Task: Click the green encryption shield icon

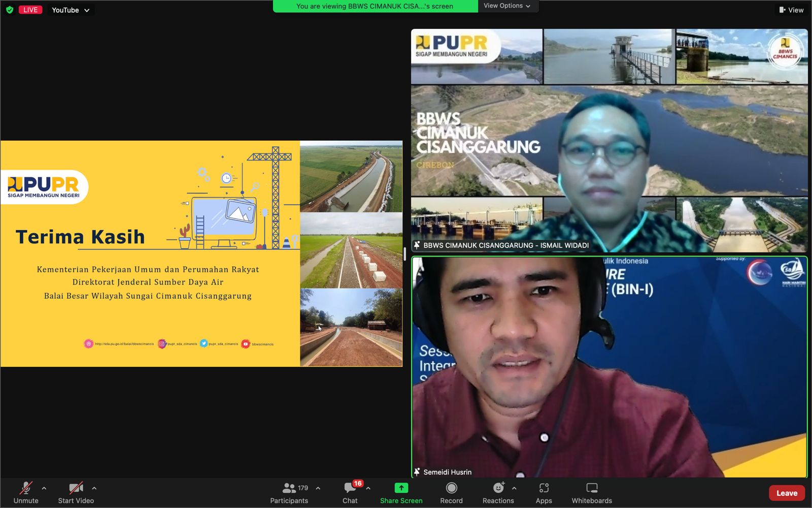Action: pos(10,10)
